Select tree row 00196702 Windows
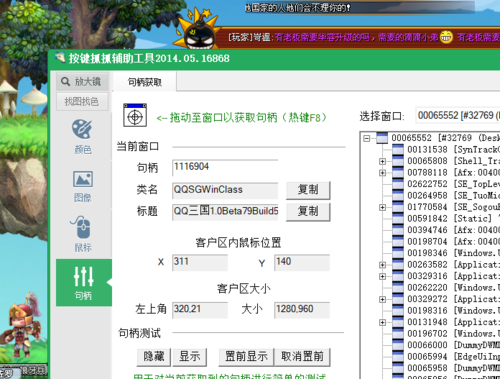500x379 pixels. 453,334
